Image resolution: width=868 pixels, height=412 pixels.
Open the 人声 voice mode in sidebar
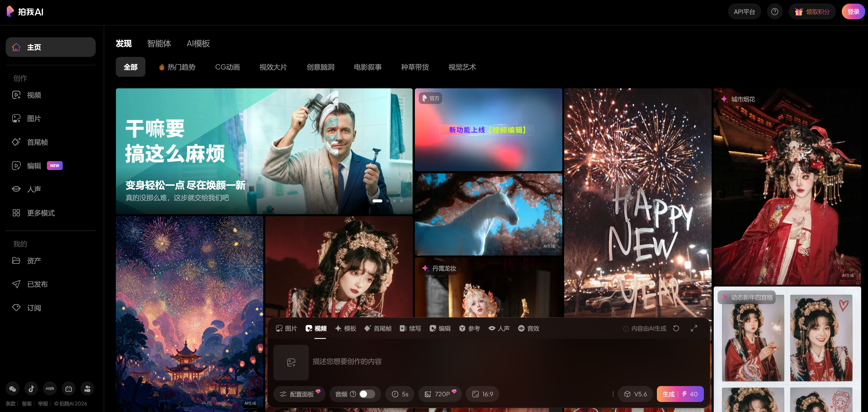34,189
